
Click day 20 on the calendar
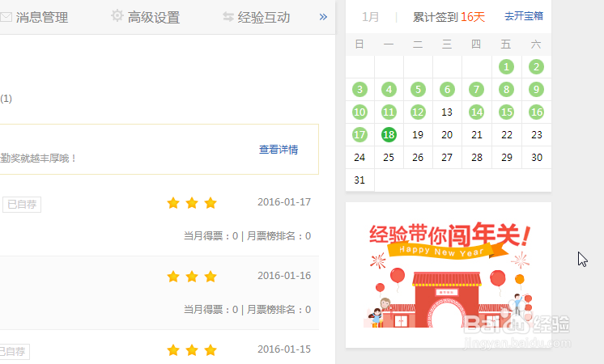click(447, 134)
